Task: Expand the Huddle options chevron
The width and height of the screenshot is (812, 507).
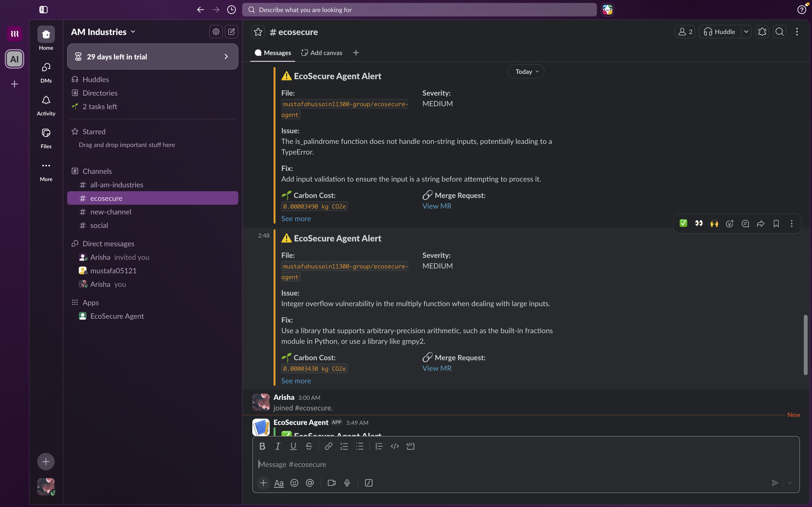Action: click(746, 32)
